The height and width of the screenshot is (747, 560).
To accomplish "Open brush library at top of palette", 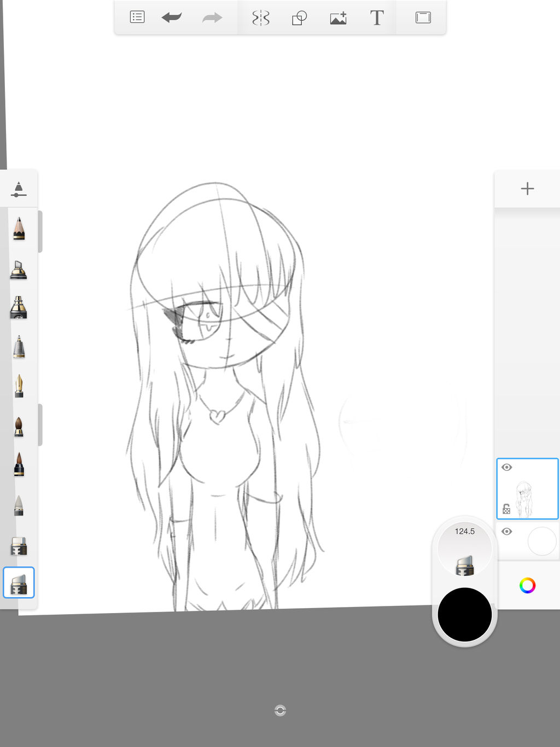I will tap(19, 189).
